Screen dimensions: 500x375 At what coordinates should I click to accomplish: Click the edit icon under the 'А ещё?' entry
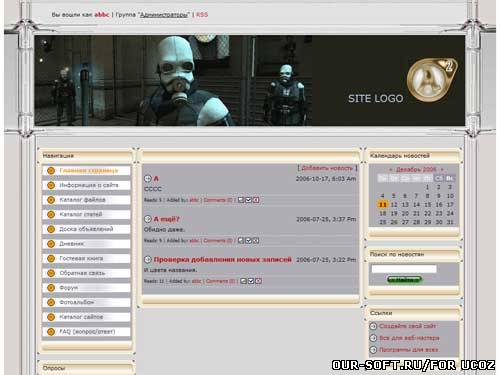click(241, 241)
